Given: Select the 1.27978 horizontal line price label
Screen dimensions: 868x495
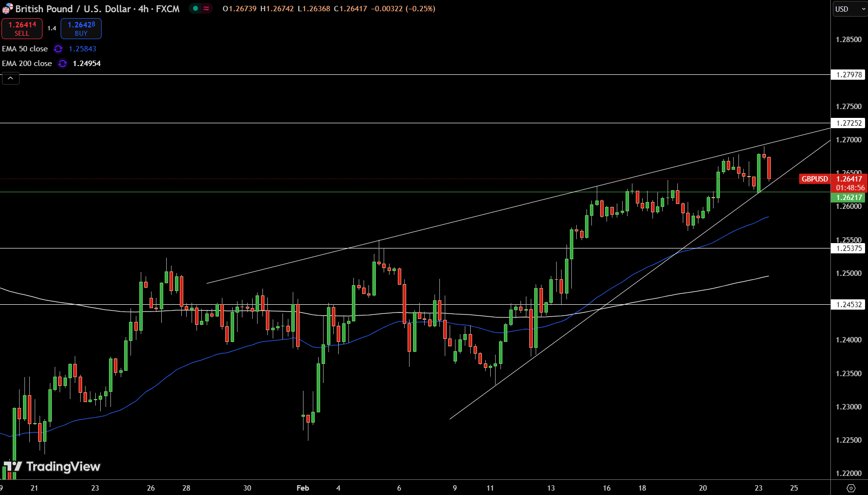Looking at the screenshot, I should tap(849, 75).
